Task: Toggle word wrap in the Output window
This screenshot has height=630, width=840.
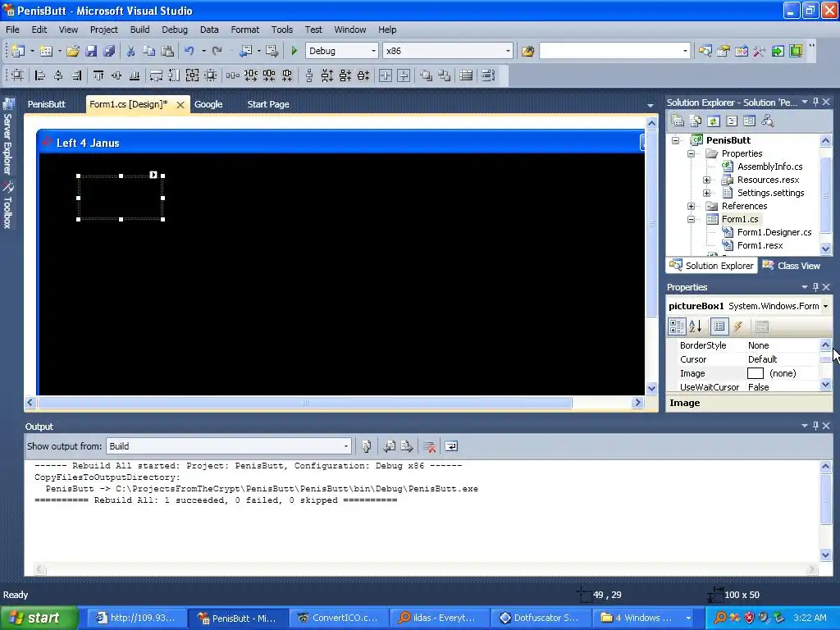Action: (x=452, y=446)
